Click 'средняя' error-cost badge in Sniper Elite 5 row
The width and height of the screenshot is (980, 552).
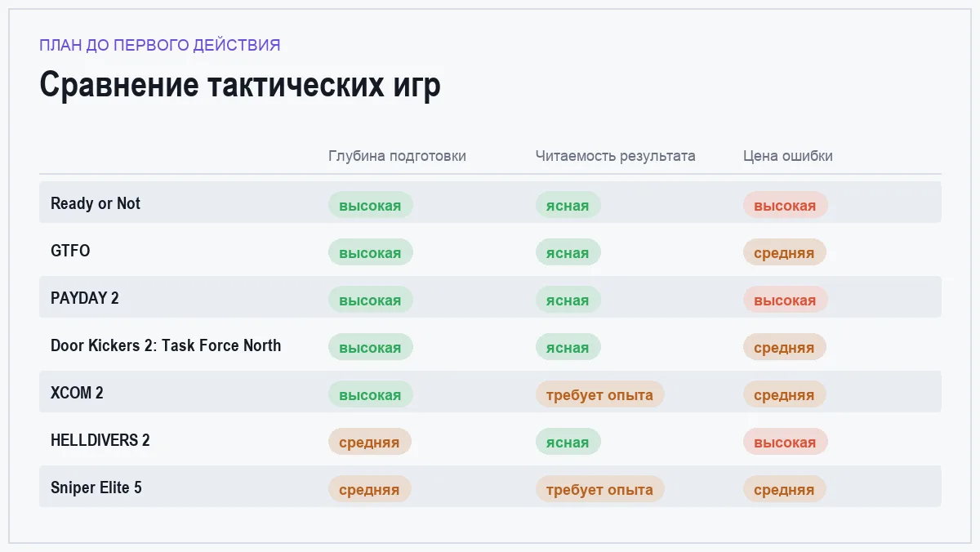tap(785, 489)
